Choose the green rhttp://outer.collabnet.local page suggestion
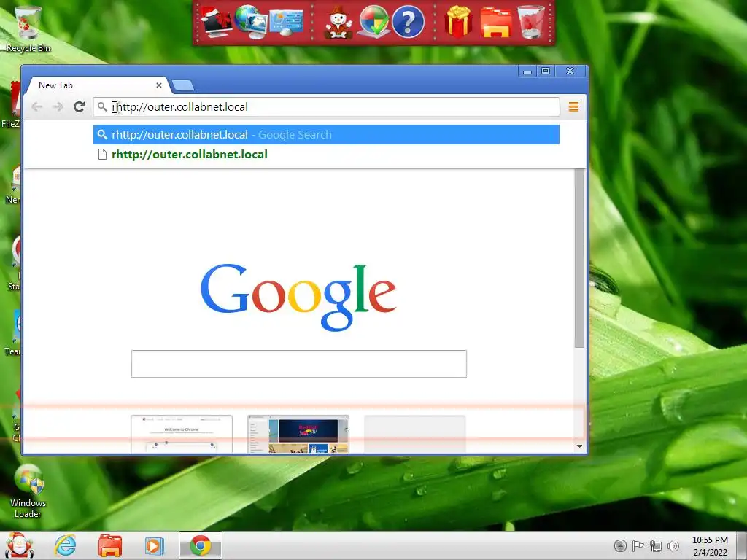The height and width of the screenshot is (560, 747). point(326,155)
